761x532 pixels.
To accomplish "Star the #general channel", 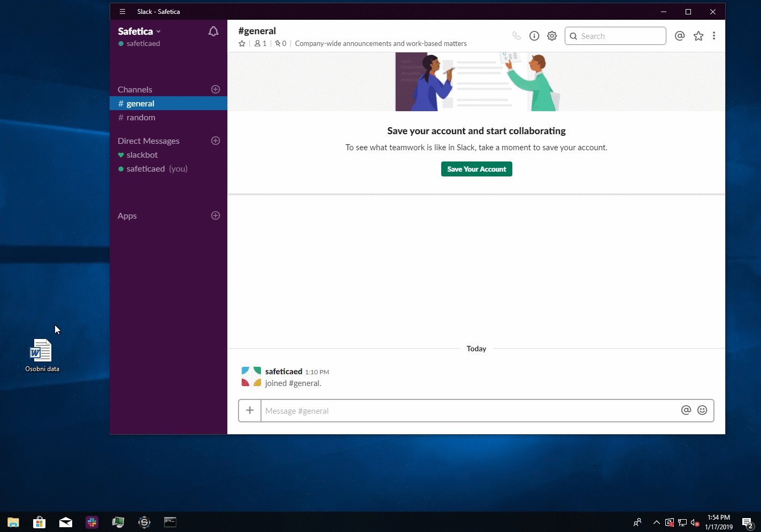I will 242,44.
